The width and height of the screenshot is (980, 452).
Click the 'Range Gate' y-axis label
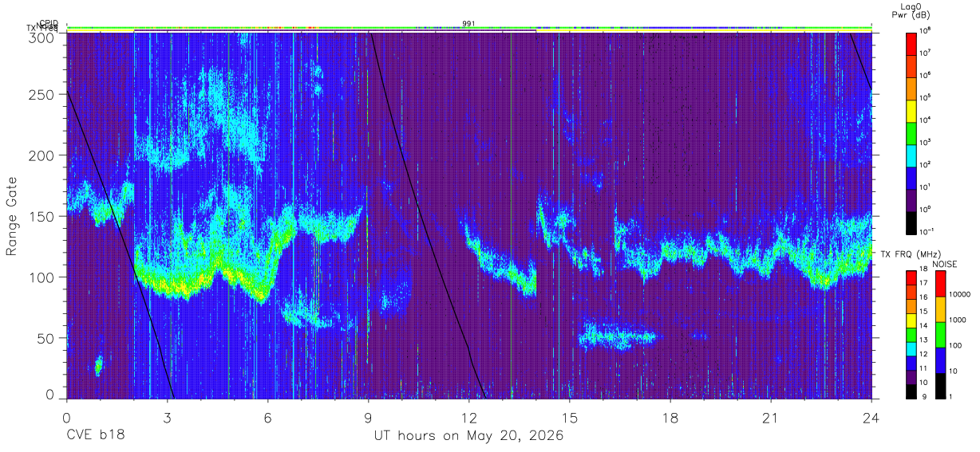click(12, 216)
